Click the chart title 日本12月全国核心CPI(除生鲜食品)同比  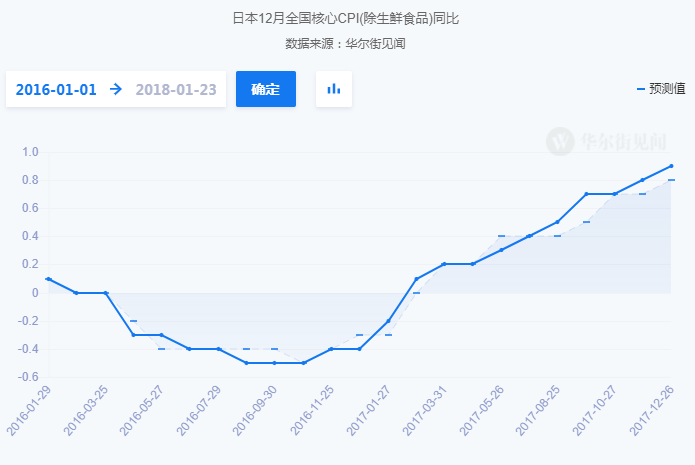(x=346, y=19)
